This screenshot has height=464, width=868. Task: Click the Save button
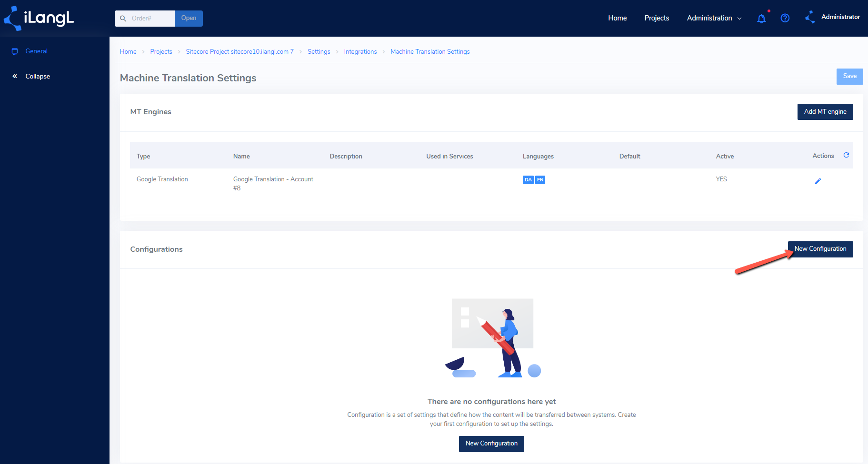[849, 76]
